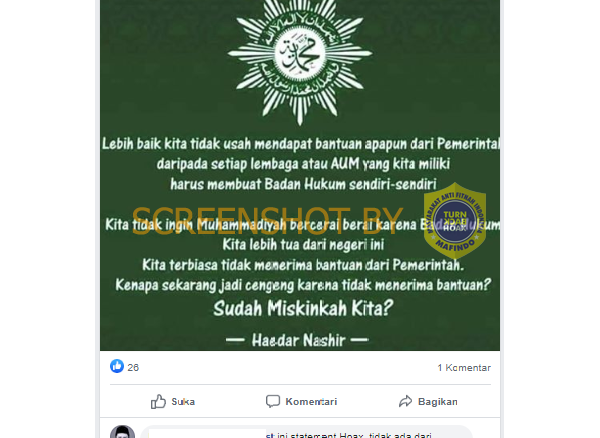Click the 'Lebih baik kita tidak usah' line
The width and height of the screenshot is (600, 438).
coord(301,144)
